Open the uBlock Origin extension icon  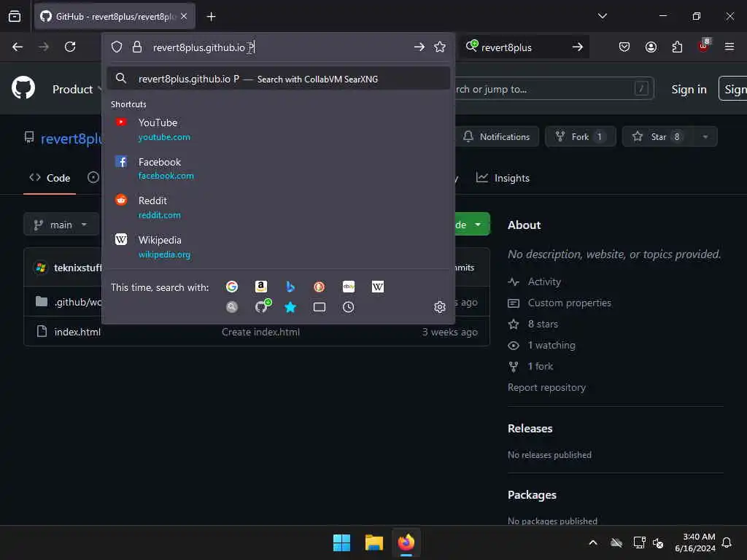(704, 46)
